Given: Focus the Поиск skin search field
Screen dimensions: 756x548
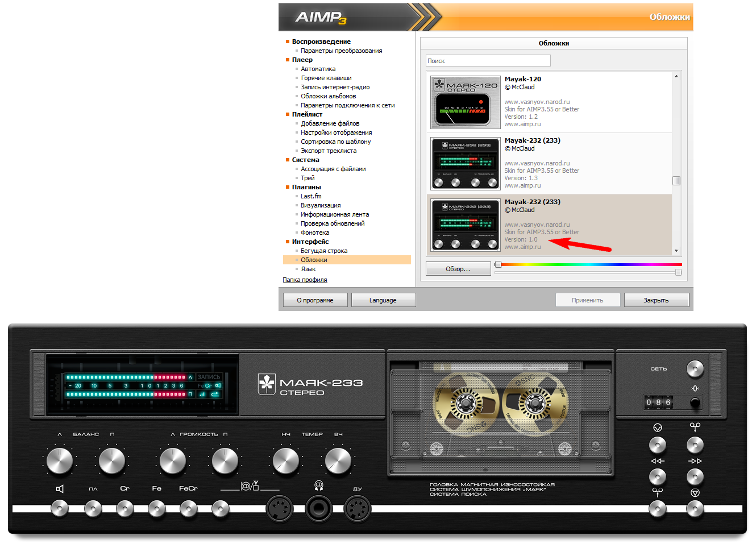Looking at the screenshot, I should tap(488, 61).
